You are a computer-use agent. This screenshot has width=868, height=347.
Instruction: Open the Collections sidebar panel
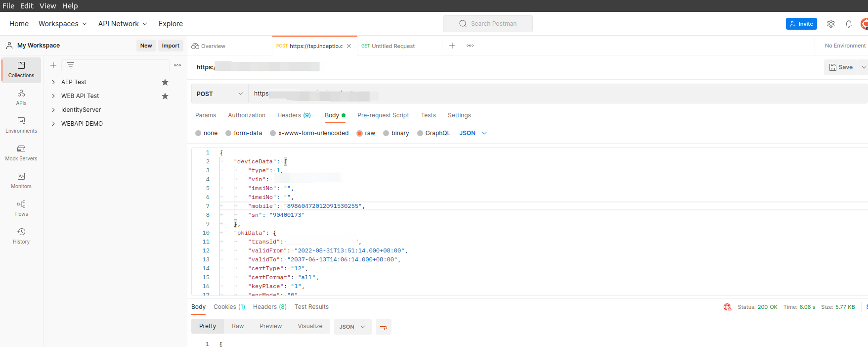click(21, 70)
